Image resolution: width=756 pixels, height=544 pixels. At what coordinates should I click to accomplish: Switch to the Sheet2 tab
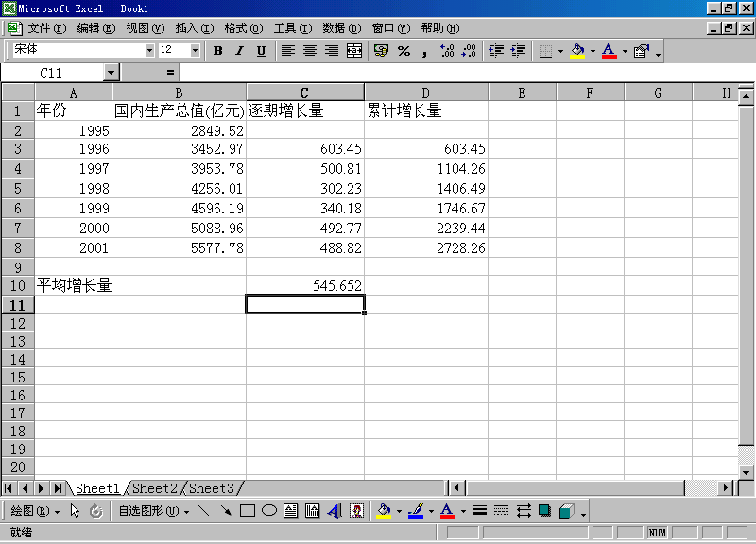pos(155,488)
